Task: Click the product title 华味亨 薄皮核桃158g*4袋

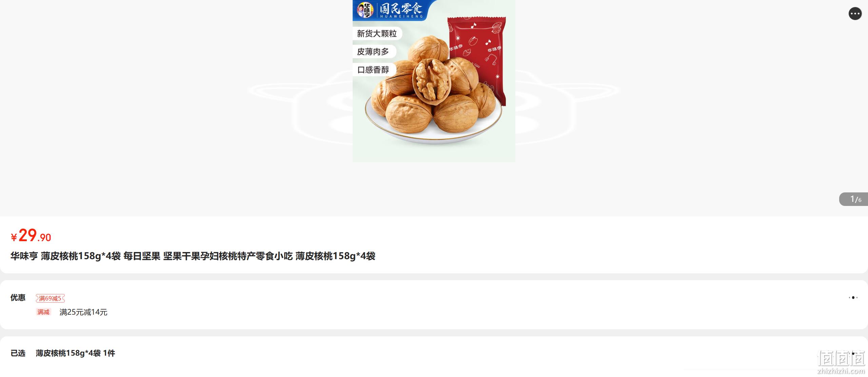Action: (193, 256)
